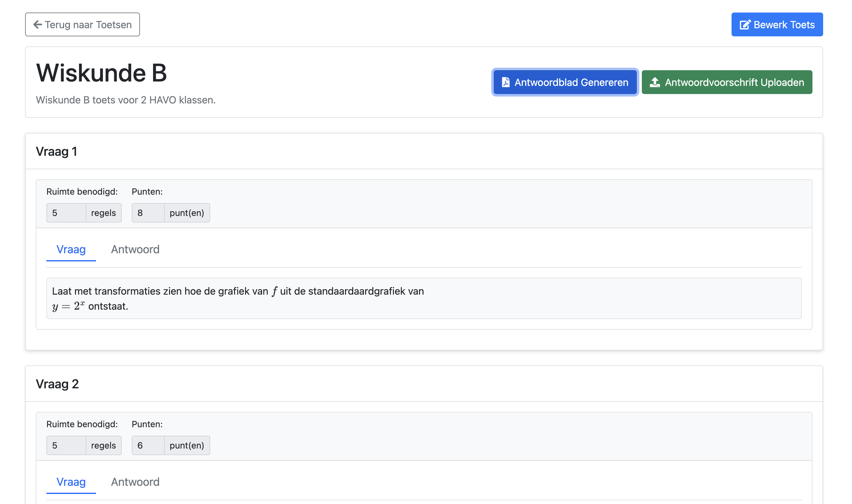
Task: Select the Vraag tab in Vraag 2
Action: click(71, 482)
